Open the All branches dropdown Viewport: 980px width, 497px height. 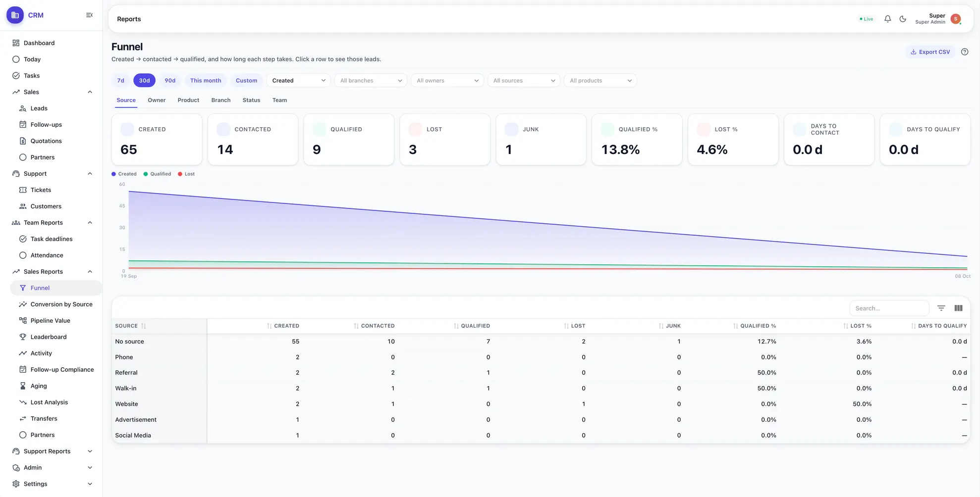pos(371,81)
